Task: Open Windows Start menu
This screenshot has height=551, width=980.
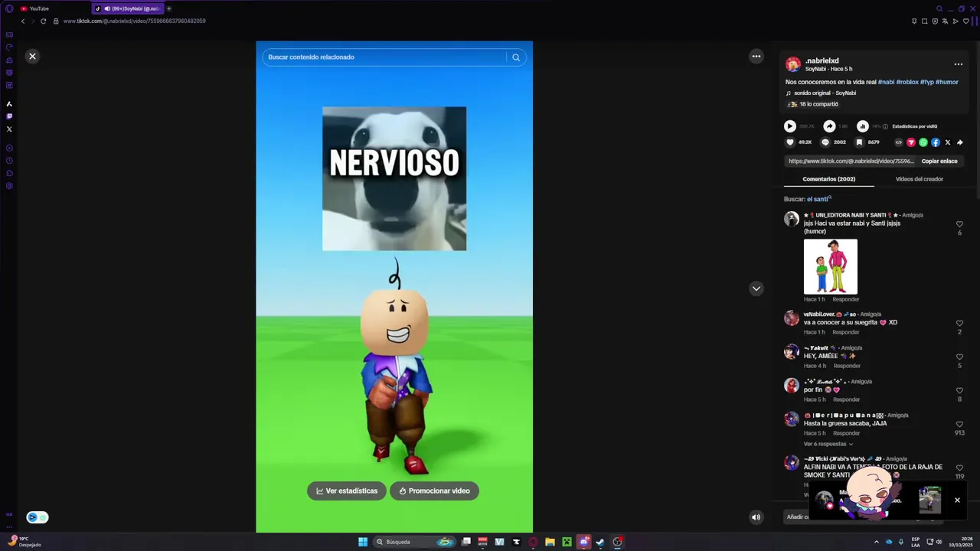Action: coord(363,542)
